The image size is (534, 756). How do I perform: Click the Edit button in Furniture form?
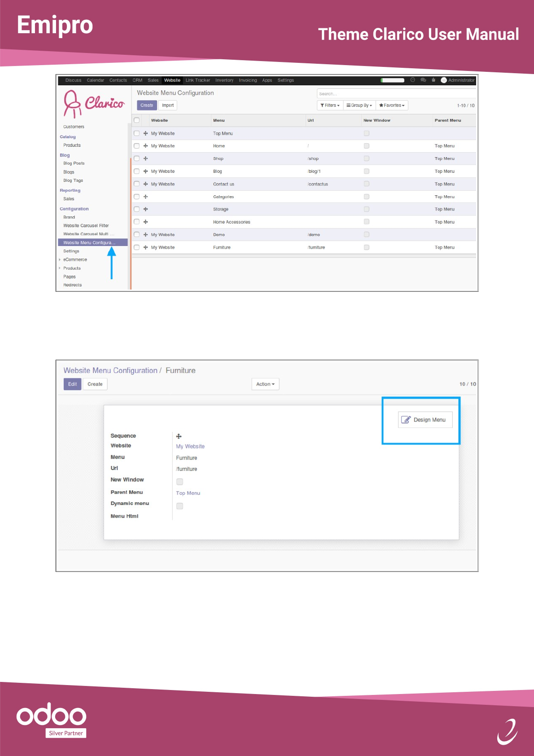click(72, 384)
